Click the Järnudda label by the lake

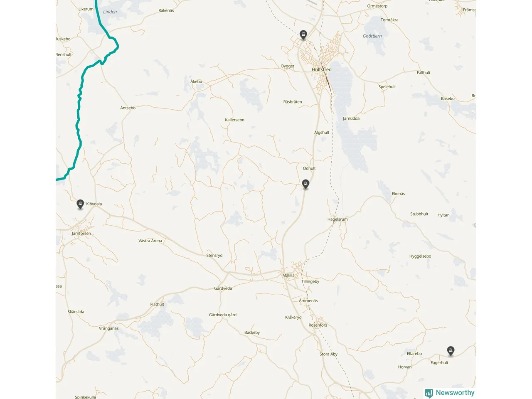(351, 118)
